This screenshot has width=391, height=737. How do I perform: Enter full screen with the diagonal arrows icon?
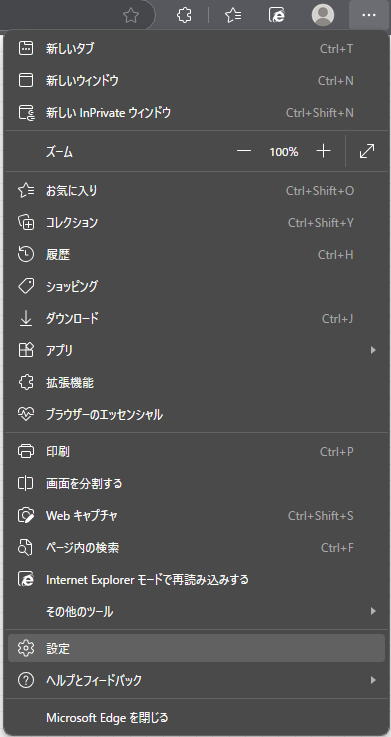367,151
